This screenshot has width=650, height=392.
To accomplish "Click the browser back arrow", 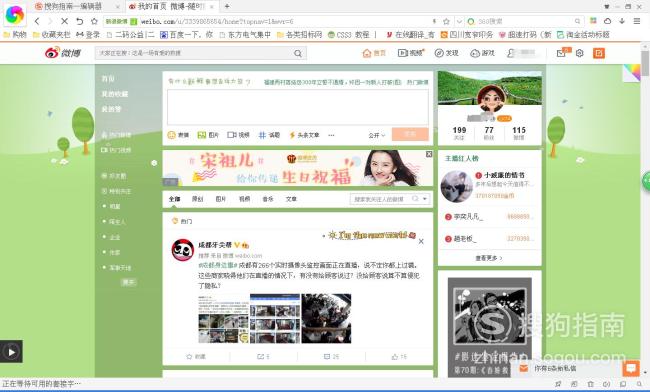I will (37, 21).
